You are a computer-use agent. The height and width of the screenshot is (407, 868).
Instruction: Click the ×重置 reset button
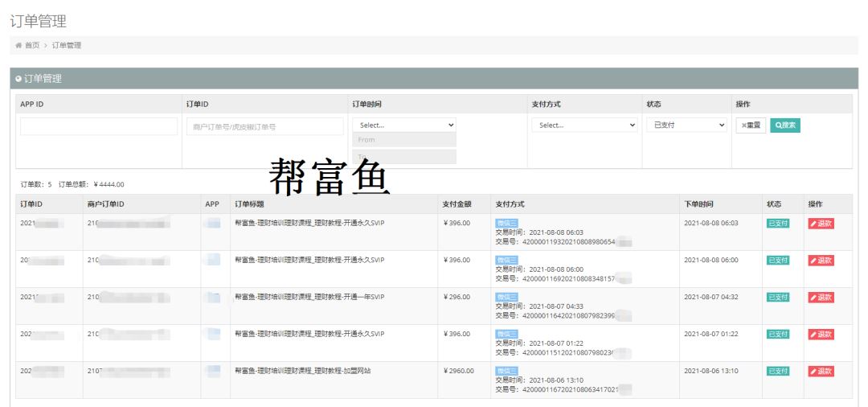(751, 125)
